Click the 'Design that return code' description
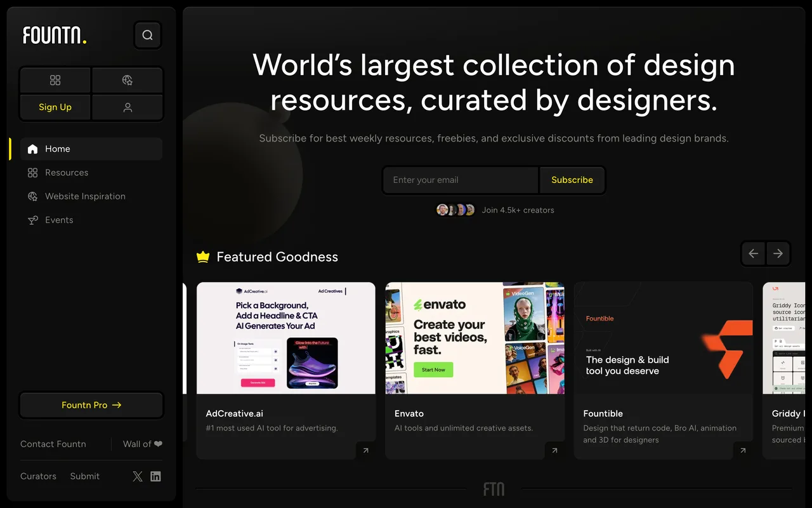Screen dimensions: 812x508 click(x=660, y=434)
